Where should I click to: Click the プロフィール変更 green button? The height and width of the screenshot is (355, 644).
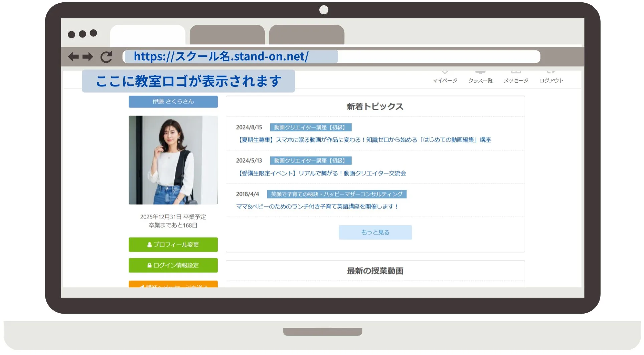(173, 245)
